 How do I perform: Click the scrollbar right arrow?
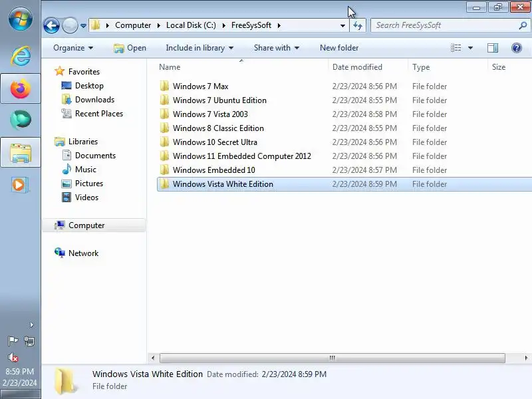click(526, 358)
